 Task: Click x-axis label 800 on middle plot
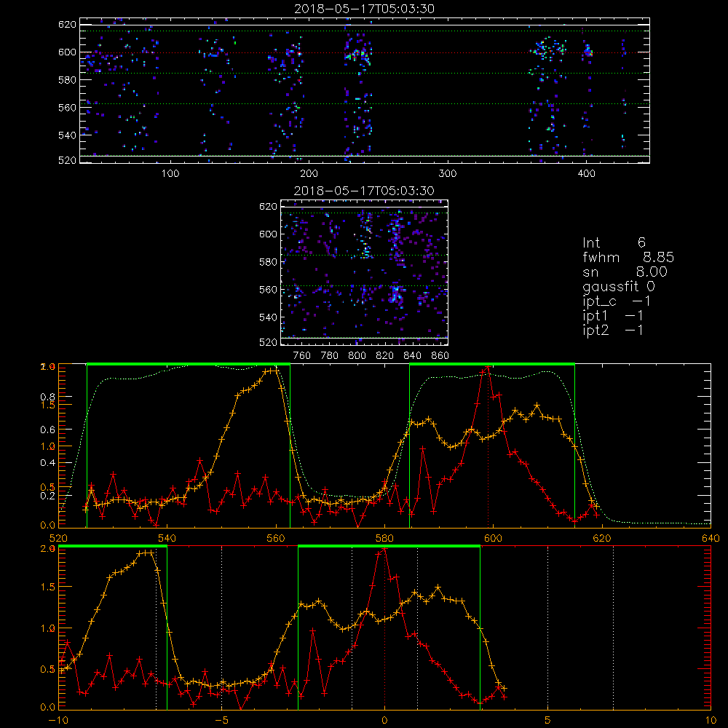pyautogui.click(x=357, y=356)
